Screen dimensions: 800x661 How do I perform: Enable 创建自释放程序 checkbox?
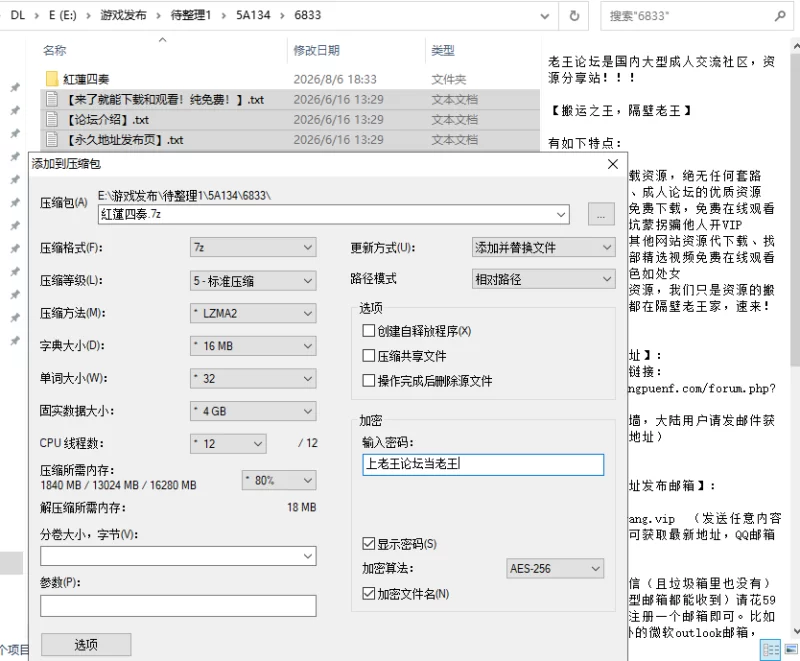[x=368, y=331]
